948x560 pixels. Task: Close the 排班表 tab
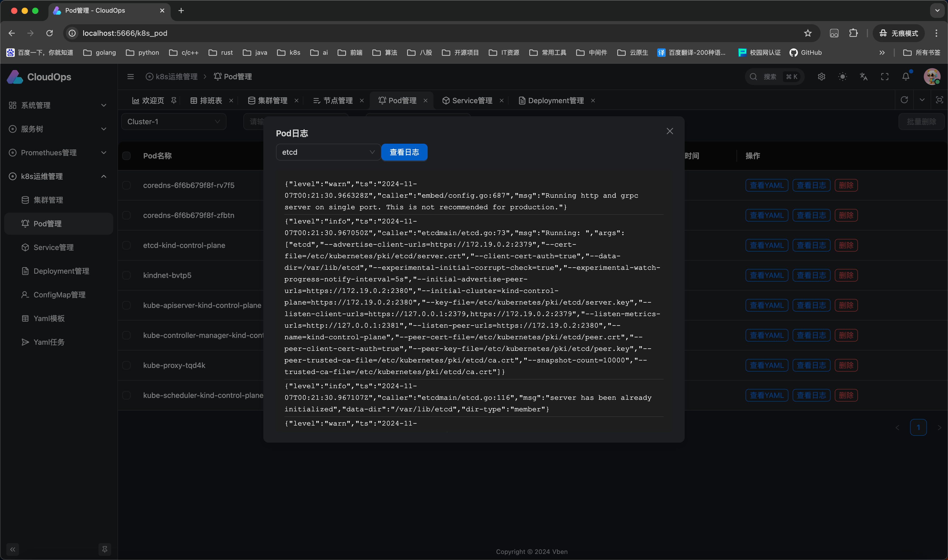click(x=231, y=100)
